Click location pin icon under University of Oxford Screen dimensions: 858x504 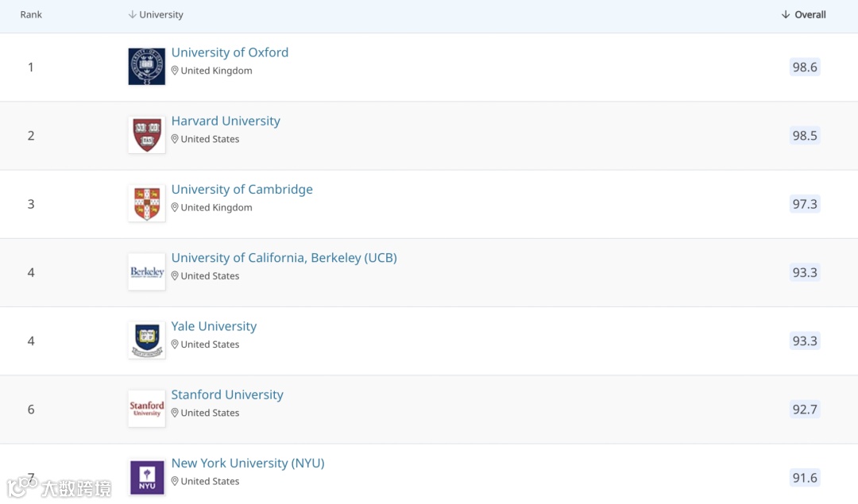176,71
